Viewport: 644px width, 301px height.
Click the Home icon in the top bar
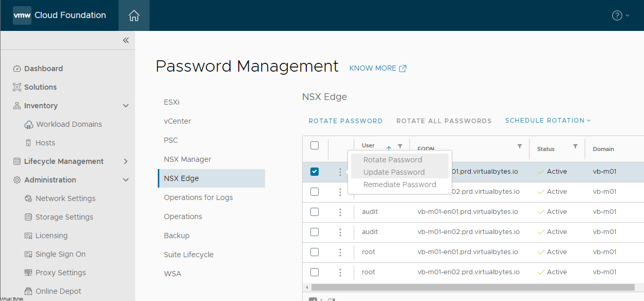pos(134,15)
